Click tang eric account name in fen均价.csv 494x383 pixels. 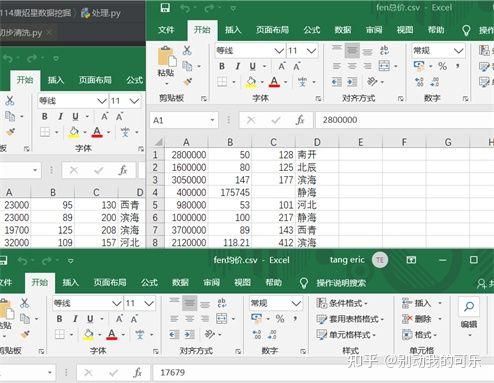pos(347,260)
